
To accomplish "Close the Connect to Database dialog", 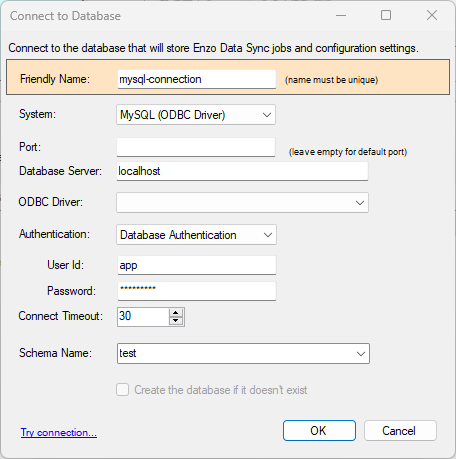I will (x=432, y=15).
